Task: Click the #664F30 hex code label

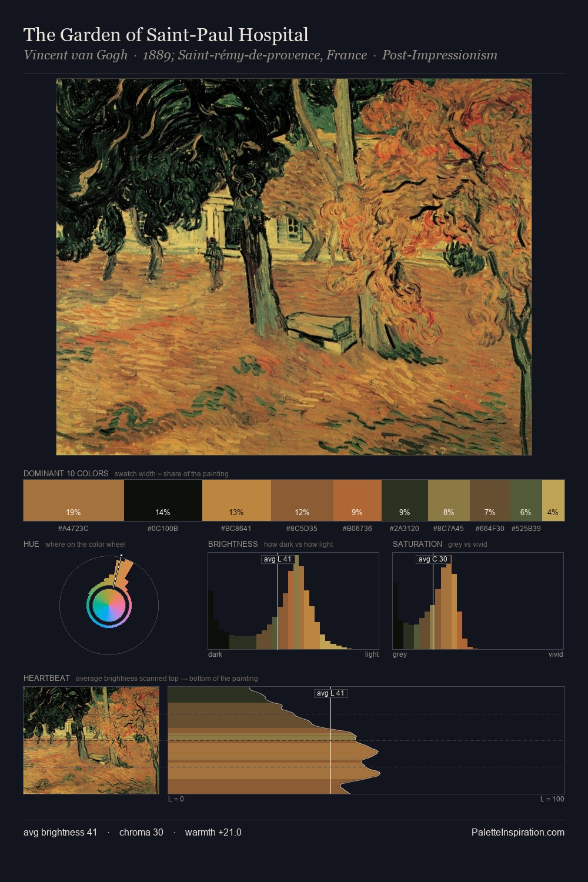Action: [490, 529]
